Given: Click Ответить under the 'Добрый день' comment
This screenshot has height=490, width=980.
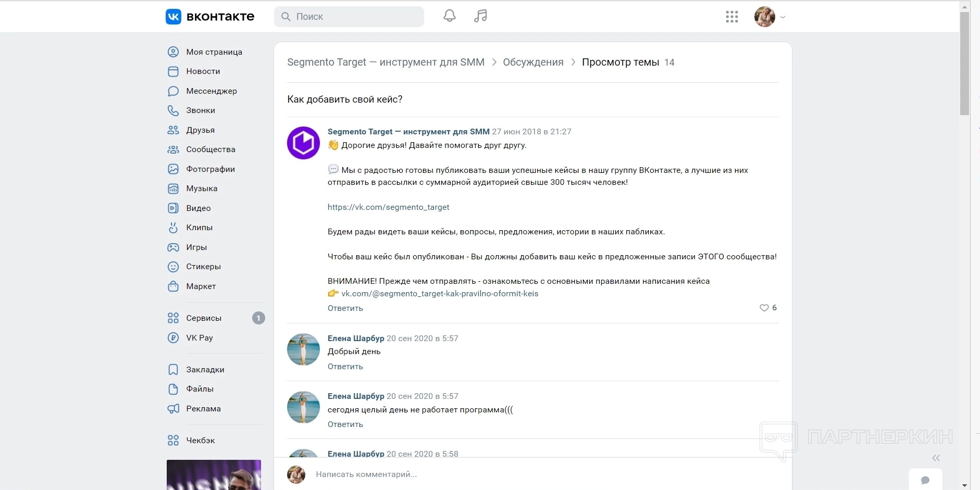Looking at the screenshot, I should [x=345, y=367].
